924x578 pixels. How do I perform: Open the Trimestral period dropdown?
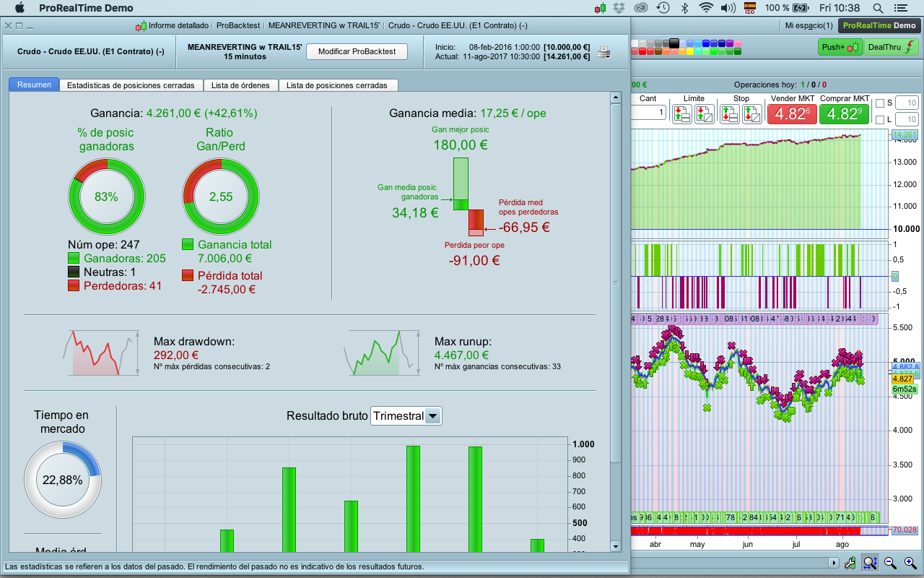click(x=406, y=415)
